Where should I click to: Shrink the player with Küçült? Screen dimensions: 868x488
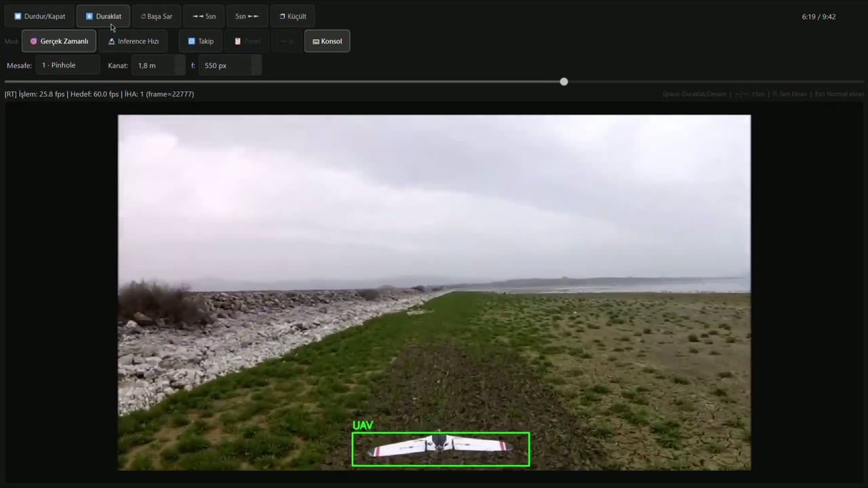point(293,16)
